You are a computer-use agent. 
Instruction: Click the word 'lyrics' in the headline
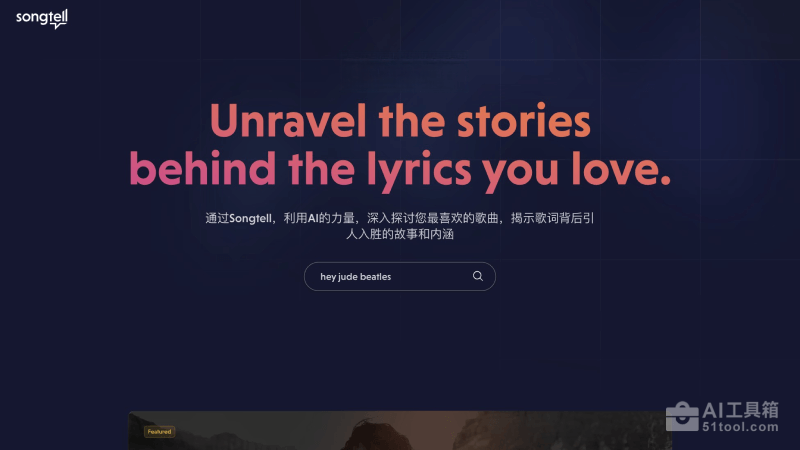point(419,170)
